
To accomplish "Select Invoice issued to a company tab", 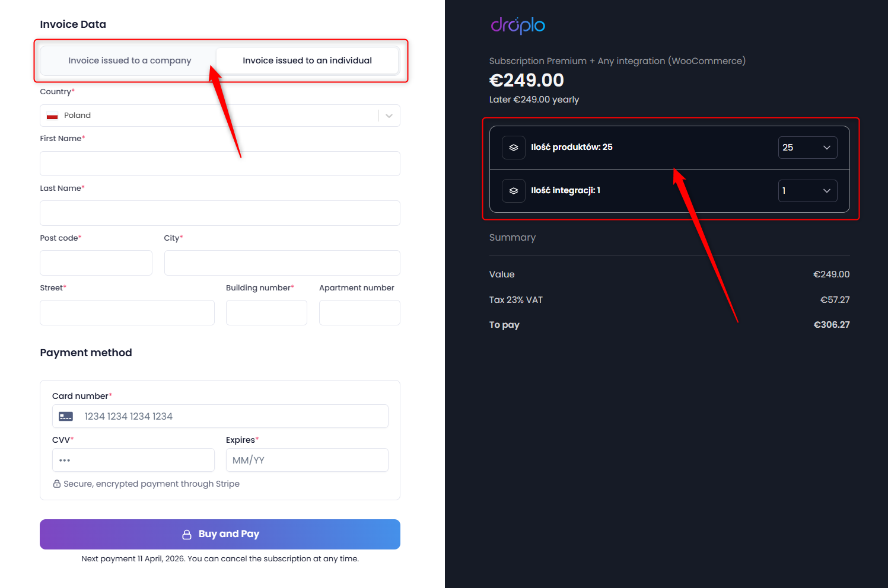I will coord(129,60).
